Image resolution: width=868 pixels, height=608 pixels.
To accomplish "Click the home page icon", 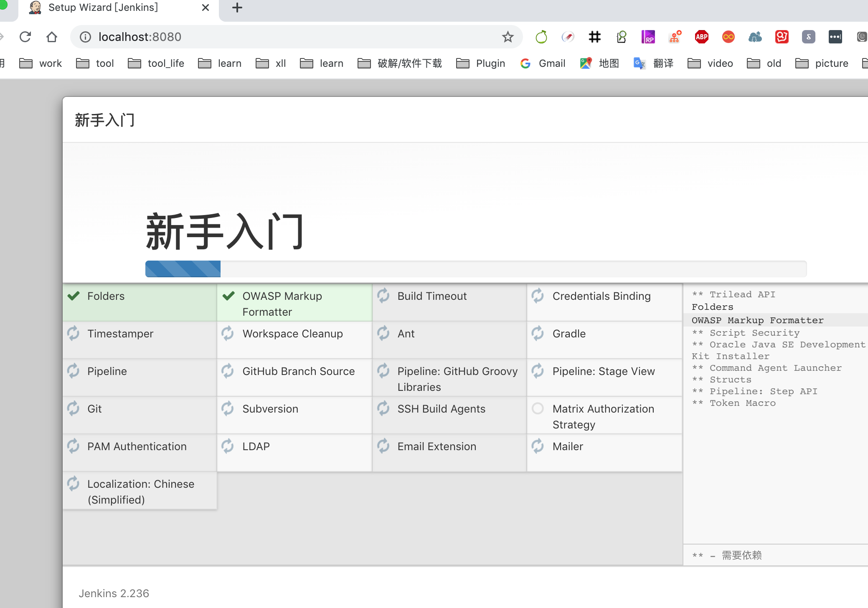I will 52,37.
